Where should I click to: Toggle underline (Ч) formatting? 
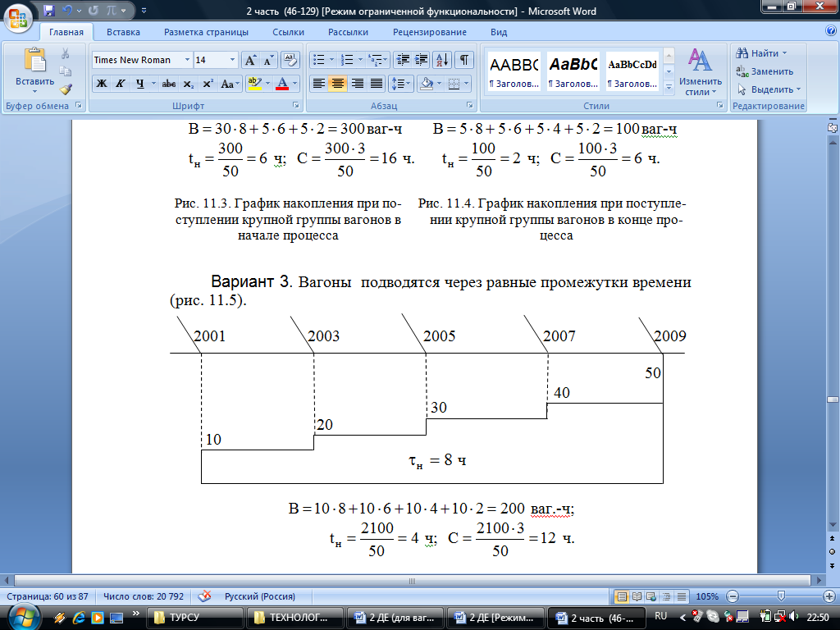[x=139, y=84]
